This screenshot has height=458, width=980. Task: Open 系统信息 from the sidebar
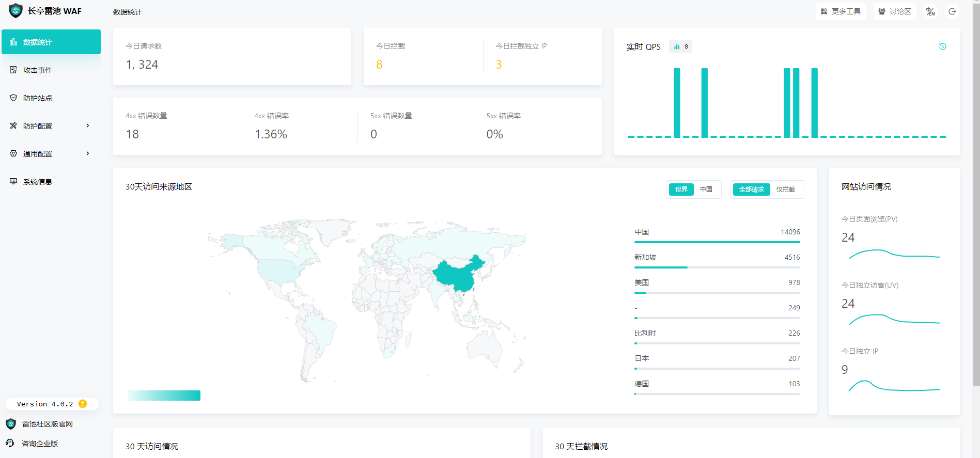click(37, 182)
